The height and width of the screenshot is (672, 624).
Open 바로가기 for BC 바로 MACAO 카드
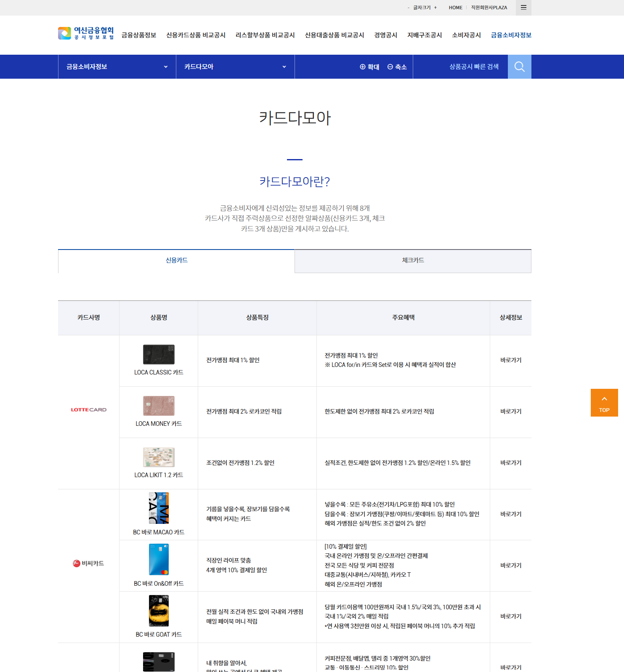pos(511,514)
